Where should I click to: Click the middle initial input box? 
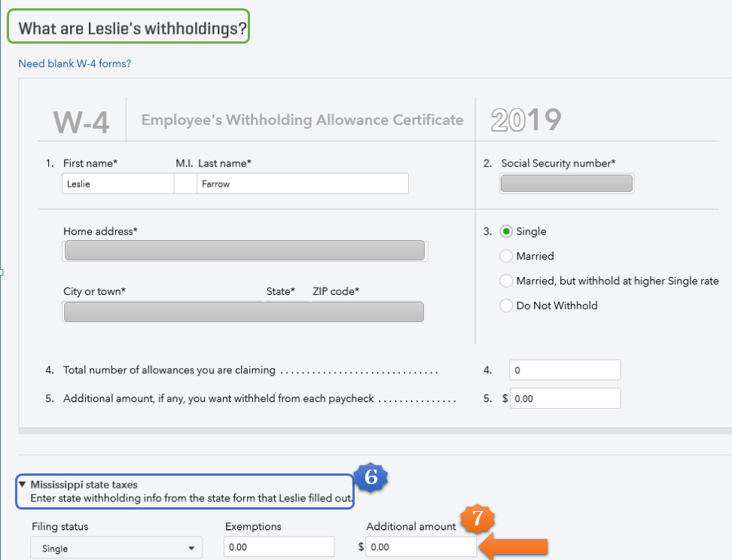click(185, 184)
